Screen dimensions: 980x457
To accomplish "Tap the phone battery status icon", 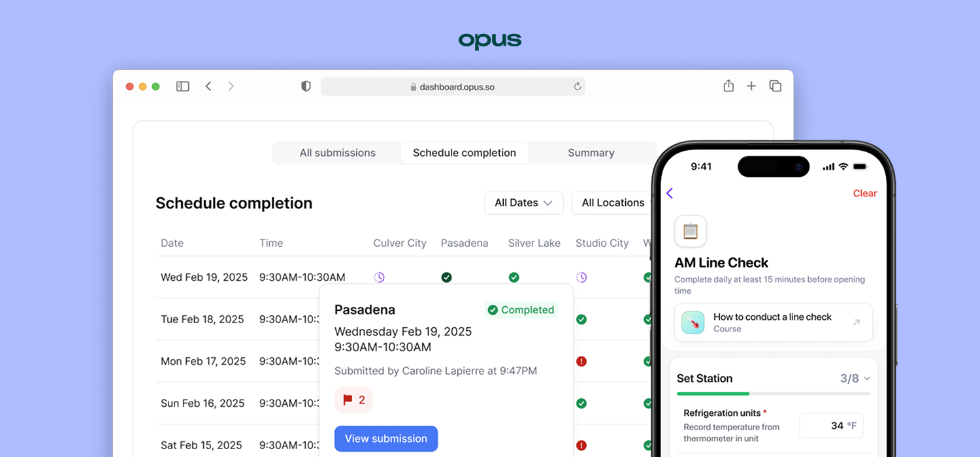I will 860,166.
